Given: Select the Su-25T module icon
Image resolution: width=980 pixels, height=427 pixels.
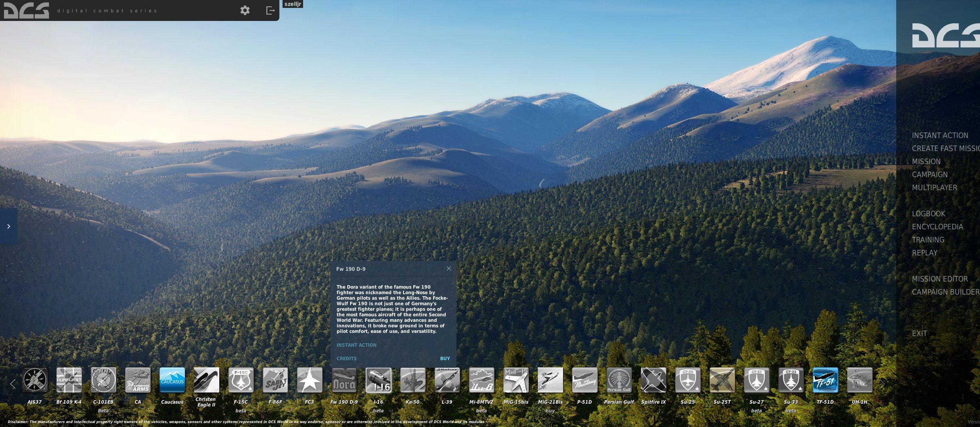Looking at the screenshot, I should (722, 380).
